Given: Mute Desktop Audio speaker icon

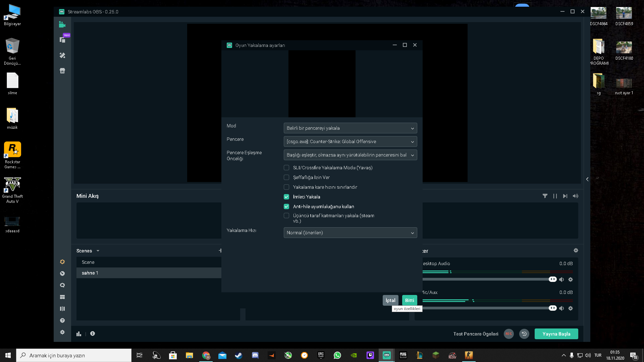Looking at the screenshot, I should [x=561, y=280].
